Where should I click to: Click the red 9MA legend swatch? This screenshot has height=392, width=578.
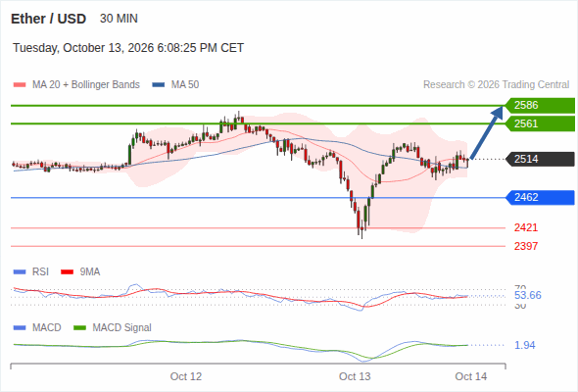[67, 272]
